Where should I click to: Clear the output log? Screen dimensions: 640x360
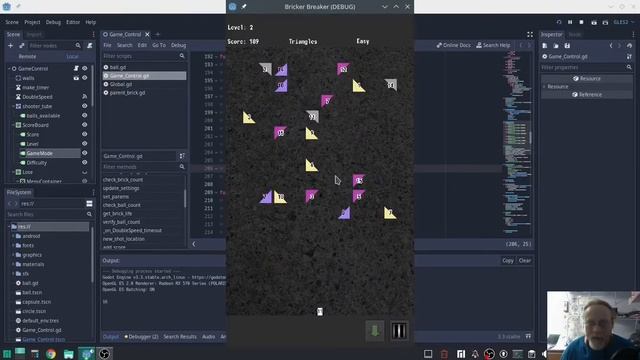(x=525, y=260)
